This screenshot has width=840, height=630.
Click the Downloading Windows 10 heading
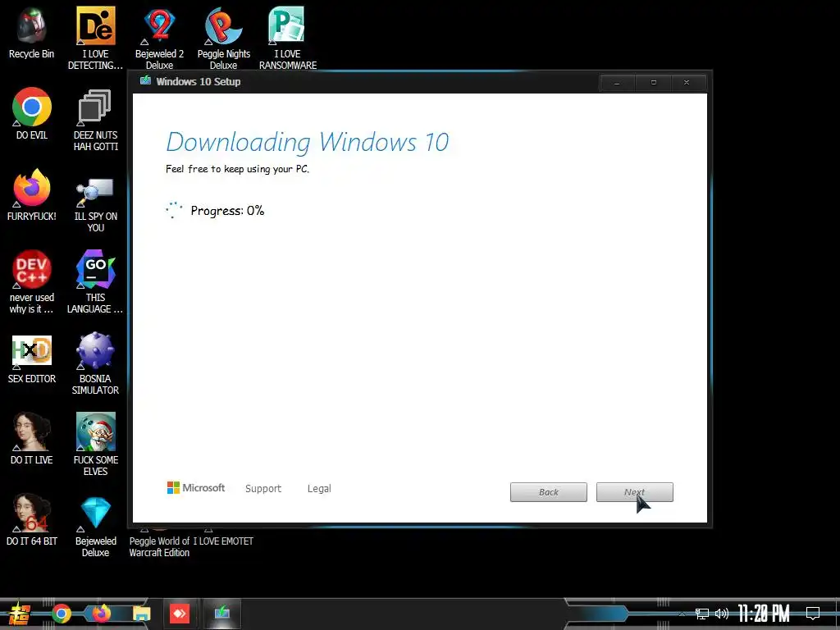308,143
